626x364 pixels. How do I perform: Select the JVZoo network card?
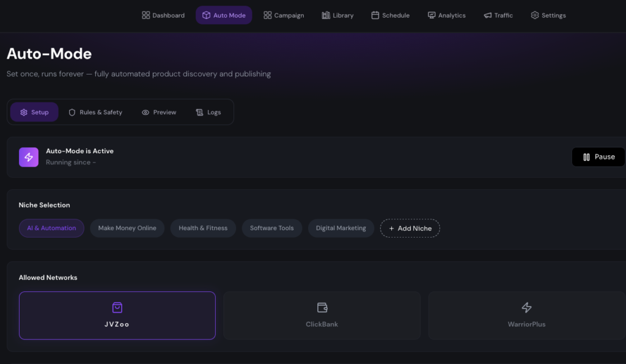point(117,315)
